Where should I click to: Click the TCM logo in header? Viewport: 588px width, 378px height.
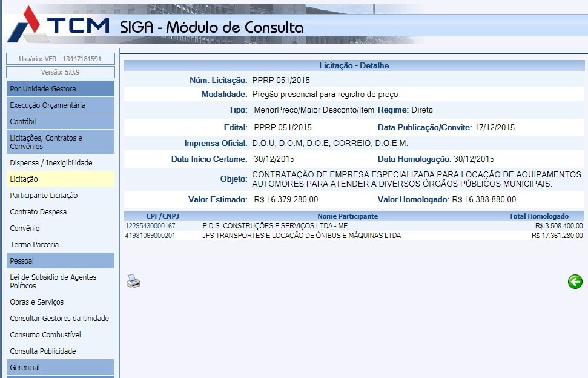click(x=58, y=25)
